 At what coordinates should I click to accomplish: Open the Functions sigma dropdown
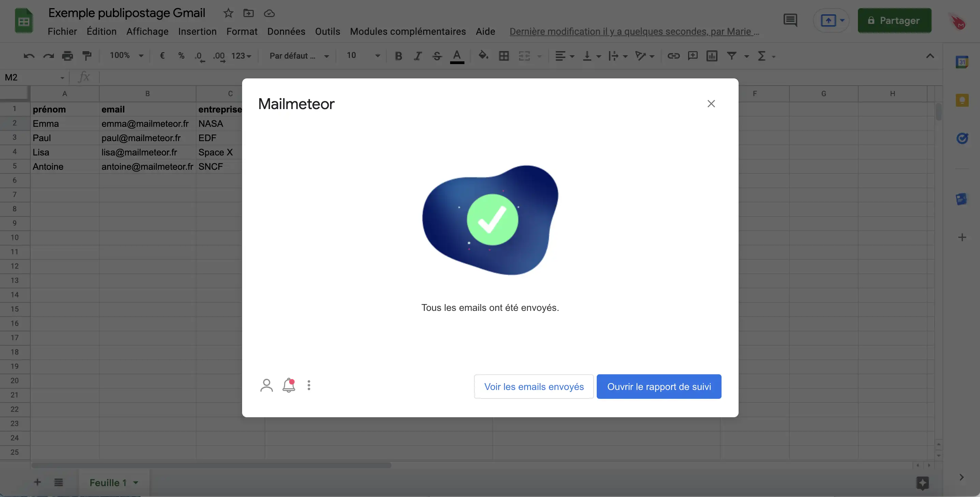766,56
